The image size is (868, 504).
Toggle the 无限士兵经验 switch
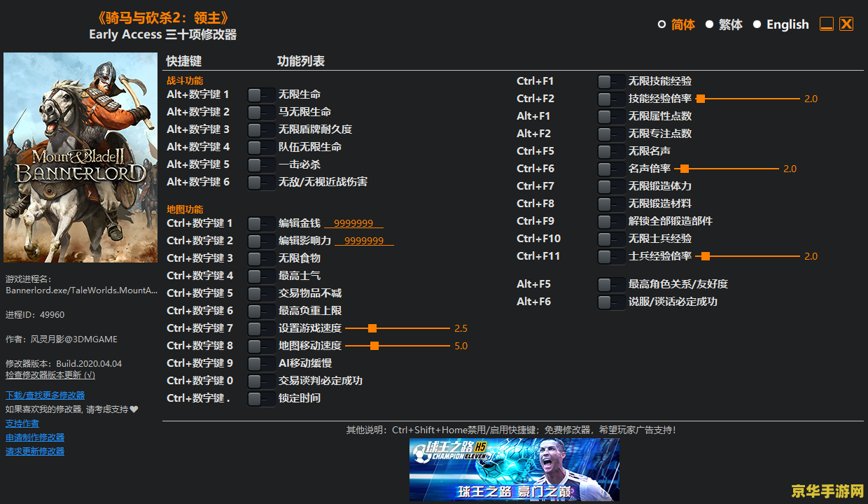(x=611, y=239)
